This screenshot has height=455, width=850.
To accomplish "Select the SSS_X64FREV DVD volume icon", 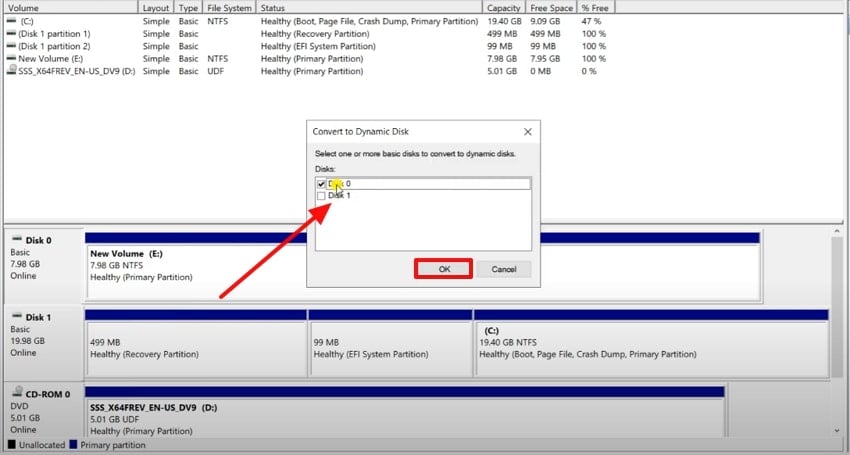I will click(11, 70).
